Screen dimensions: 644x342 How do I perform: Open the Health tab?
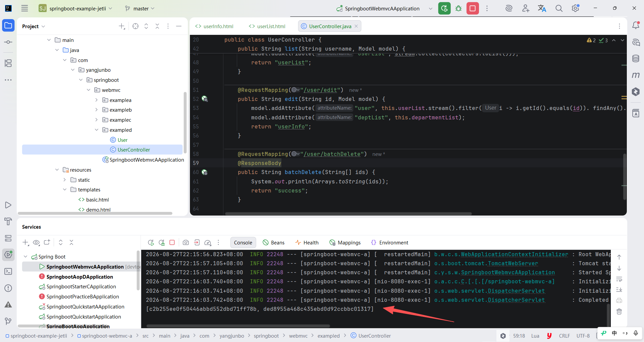(307, 242)
